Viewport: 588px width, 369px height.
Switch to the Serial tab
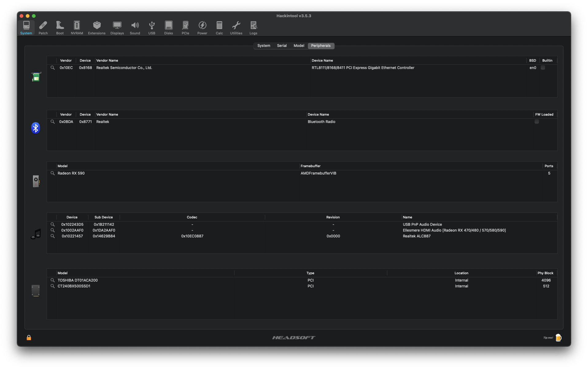pos(282,46)
